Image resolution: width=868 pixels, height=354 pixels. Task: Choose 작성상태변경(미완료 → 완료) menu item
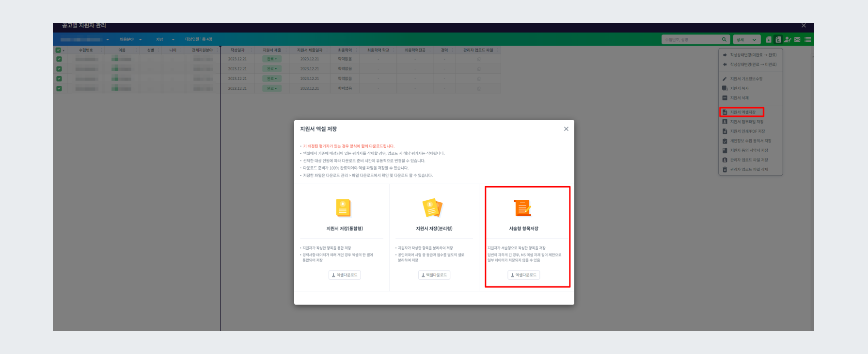pos(750,55)
